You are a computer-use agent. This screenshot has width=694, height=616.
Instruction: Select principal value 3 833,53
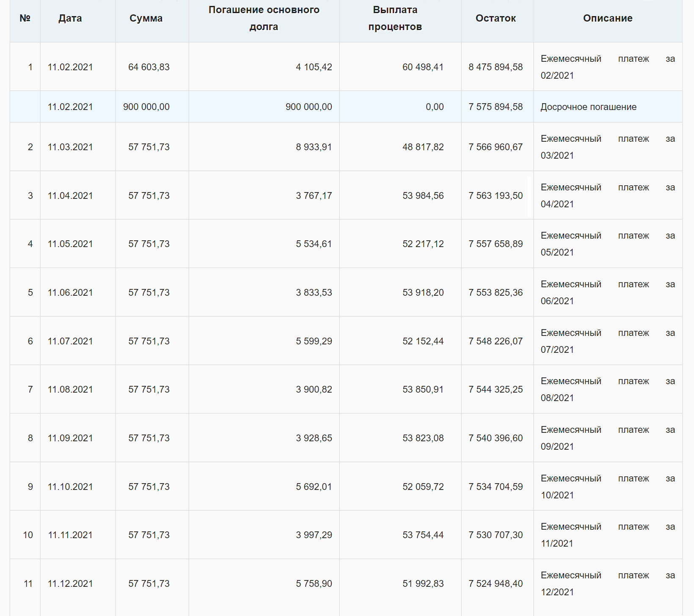pyautogui.click(x=314, y=292)
